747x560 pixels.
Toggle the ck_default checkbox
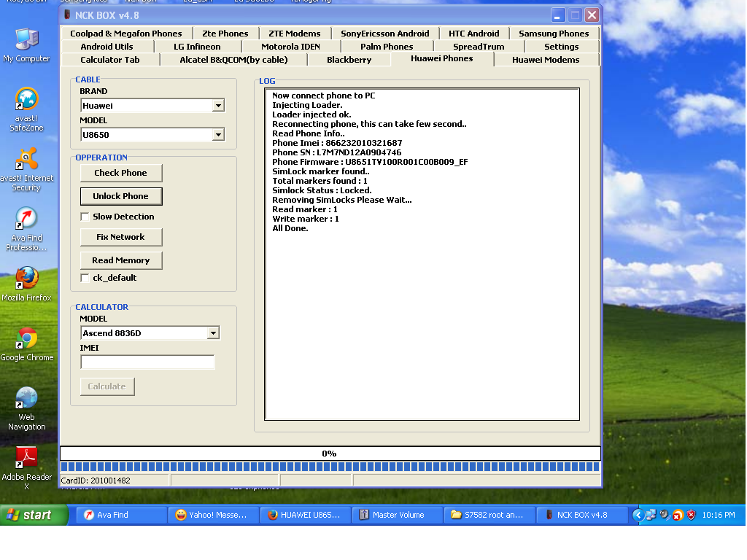(85, 278)
